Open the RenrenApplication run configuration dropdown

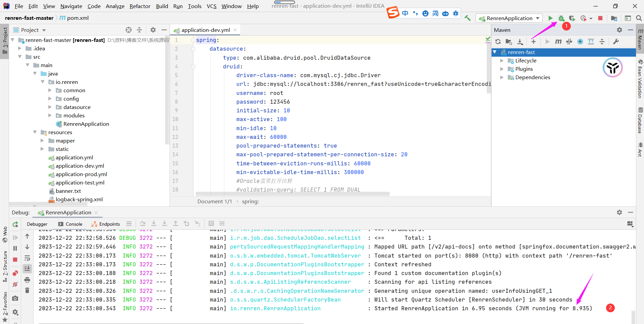509,18
